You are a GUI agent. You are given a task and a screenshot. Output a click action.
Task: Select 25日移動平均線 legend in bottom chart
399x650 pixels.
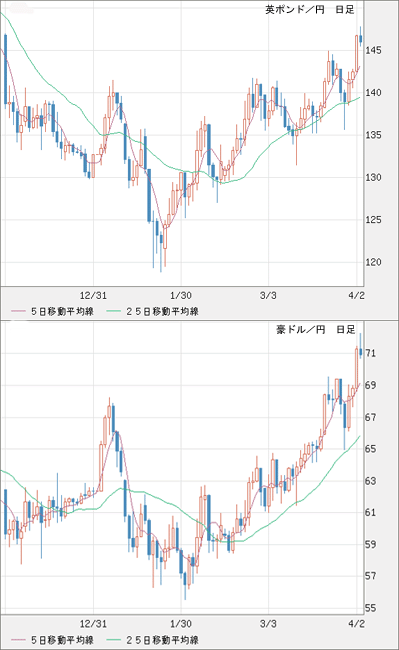click(x=152, y=640)
